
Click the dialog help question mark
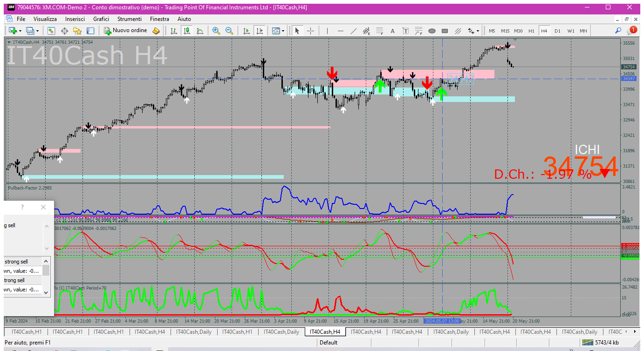click(x=22, y=207)
